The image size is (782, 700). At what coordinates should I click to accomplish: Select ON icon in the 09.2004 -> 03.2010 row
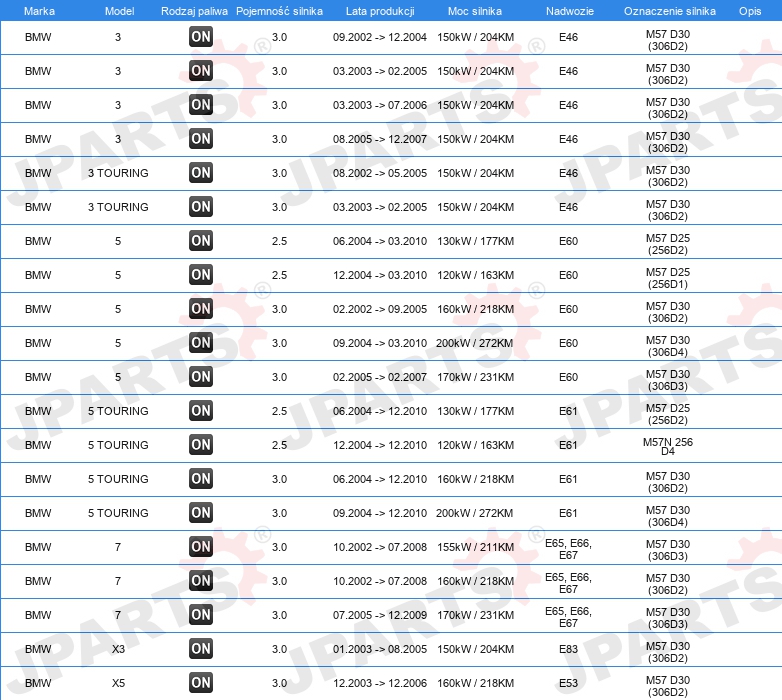tap(201, 343)
